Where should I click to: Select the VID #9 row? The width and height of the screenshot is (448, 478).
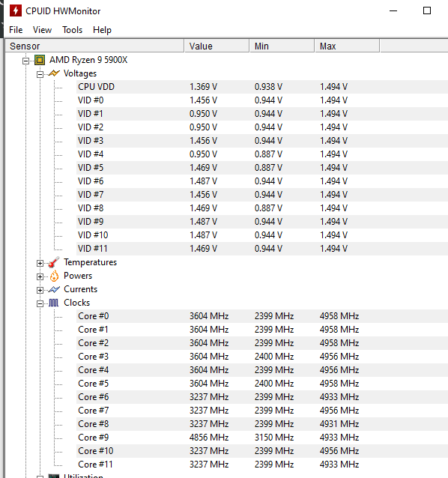click(x=262, y=222)
